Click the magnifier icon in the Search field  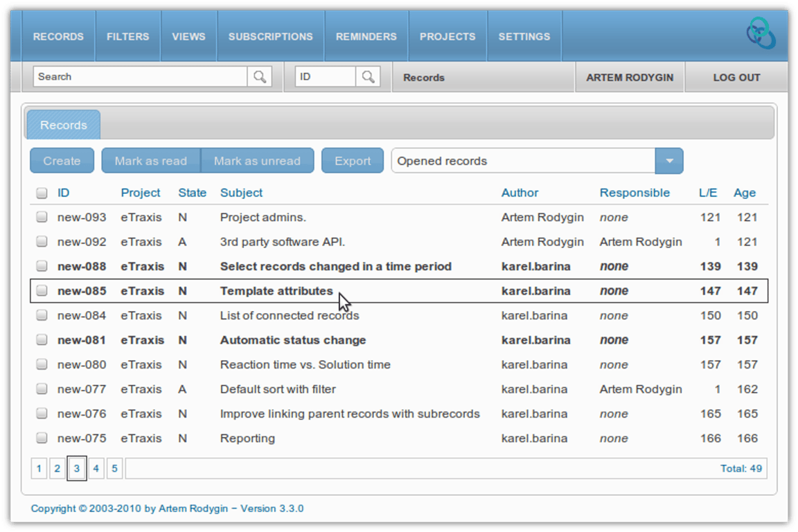tap(259, 77)
